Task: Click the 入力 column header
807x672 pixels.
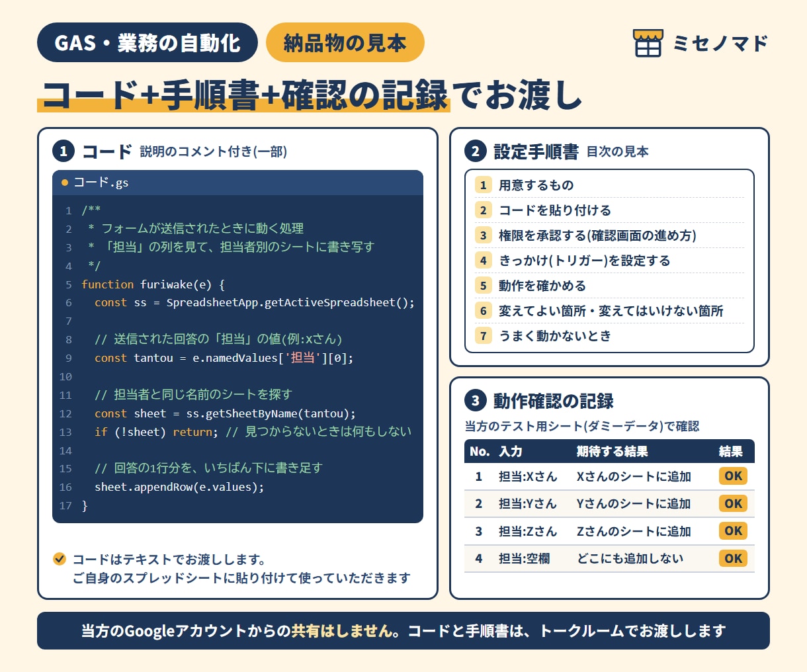Action: pos(511,452)
